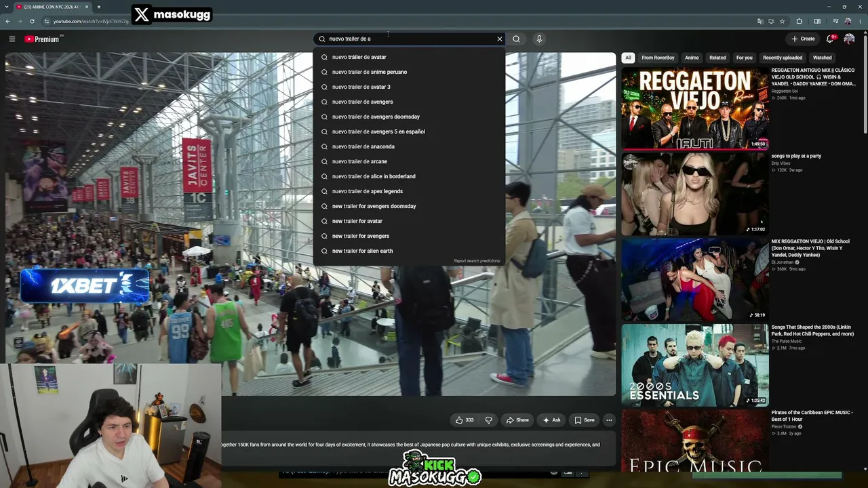This screenshot has width=868, height=488.
Task: Choose suggestion 'nuevo trailer de apex legends'
Action: [409, 191]
